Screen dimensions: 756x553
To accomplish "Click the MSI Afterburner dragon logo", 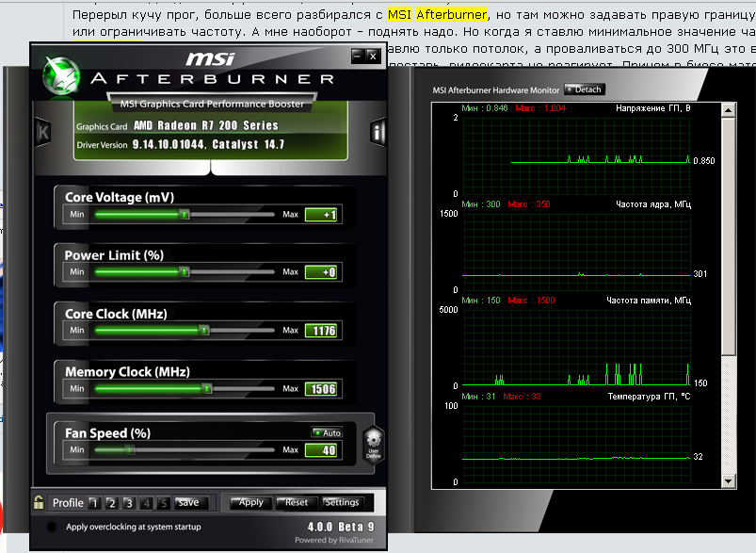I will [61, 75].
